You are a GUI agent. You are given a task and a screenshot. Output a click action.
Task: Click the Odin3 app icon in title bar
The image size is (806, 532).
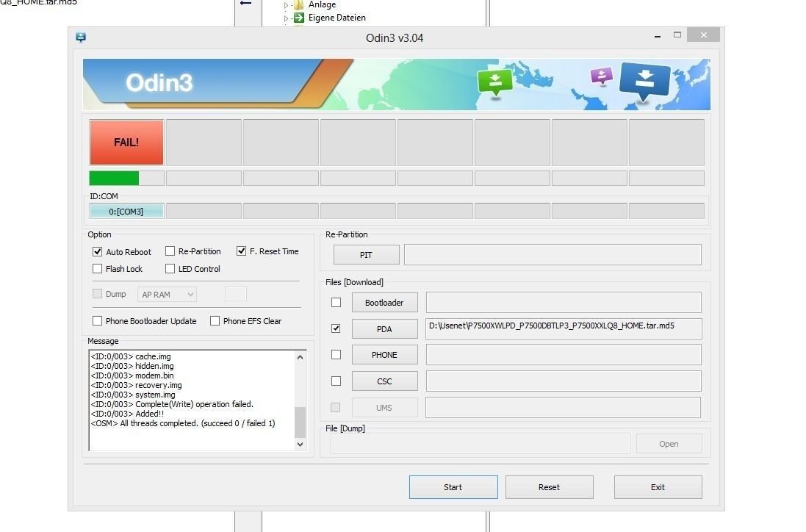81,37
